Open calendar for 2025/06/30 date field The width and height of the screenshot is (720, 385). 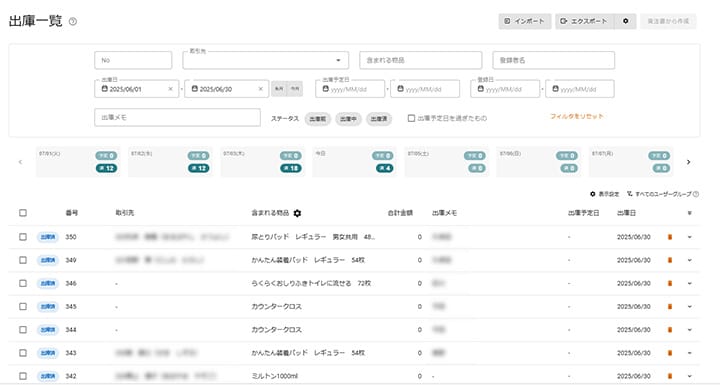195,89
